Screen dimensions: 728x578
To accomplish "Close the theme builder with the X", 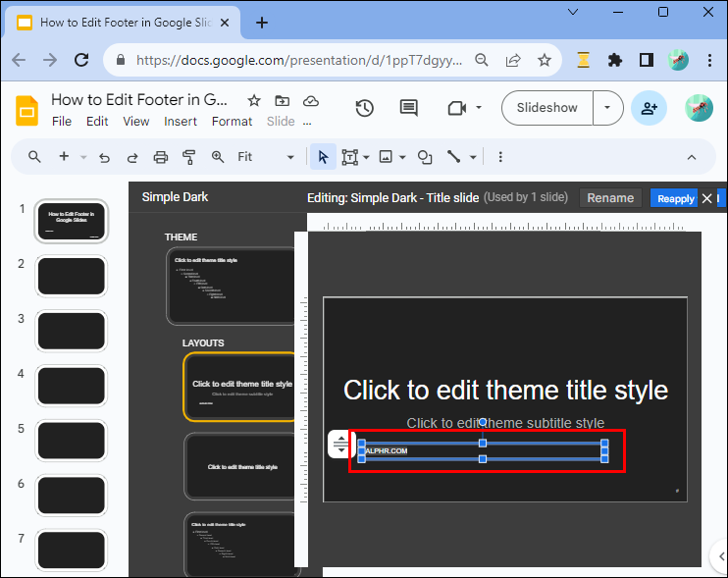I will tap(706, 198).
